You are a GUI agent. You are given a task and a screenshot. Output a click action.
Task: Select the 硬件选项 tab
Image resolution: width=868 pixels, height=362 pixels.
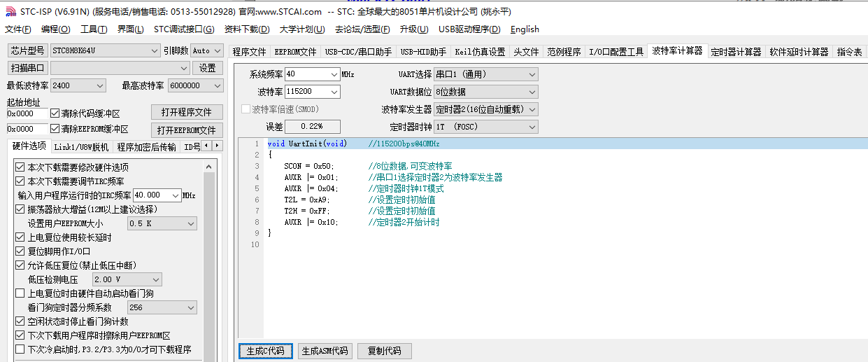coord(29,146)
